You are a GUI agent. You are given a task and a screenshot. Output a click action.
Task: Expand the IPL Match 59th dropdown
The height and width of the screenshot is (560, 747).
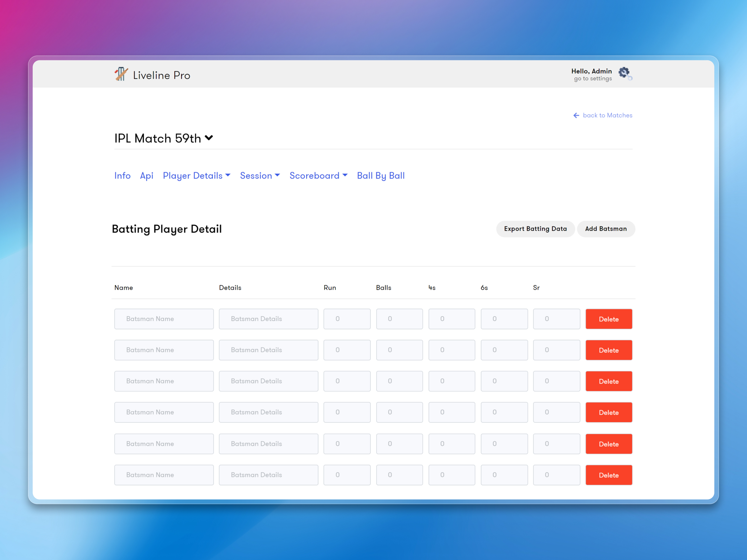pyautogui.click(x=209, y=138)
